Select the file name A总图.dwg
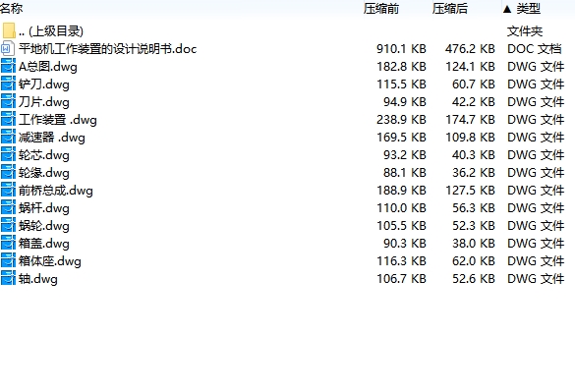Viewport: 575px width, 392px height. pos(48,67)
